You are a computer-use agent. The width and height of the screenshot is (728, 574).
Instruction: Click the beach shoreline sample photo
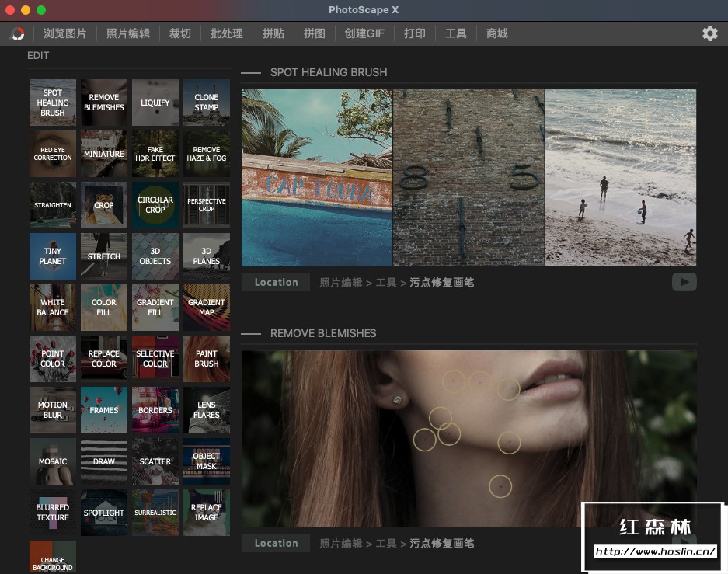click(x=621, y=178)
